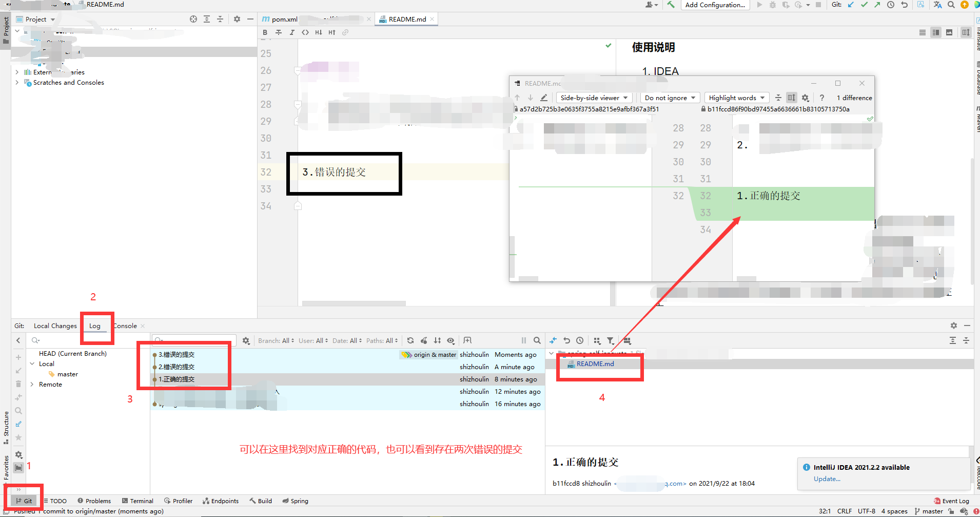The height and width of the screenshot is (517, 980).
Task: Switch Markdown view to Preview only
Action: click(949, 32)
